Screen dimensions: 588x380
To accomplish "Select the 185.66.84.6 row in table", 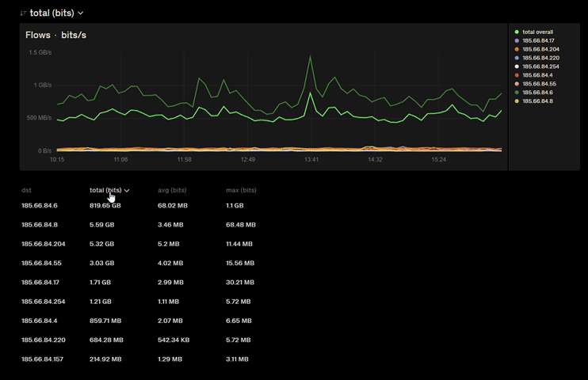I will [40, 206].
